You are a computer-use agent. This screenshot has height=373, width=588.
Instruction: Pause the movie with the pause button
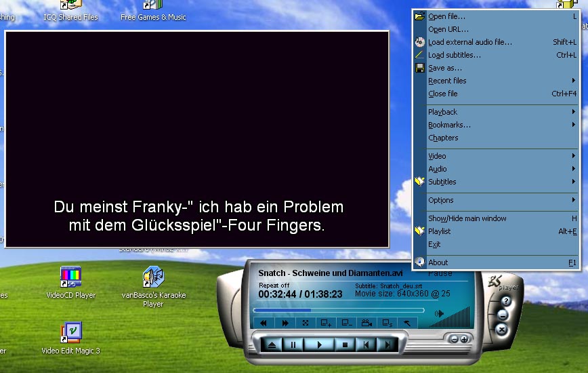[x=293, y=345]
